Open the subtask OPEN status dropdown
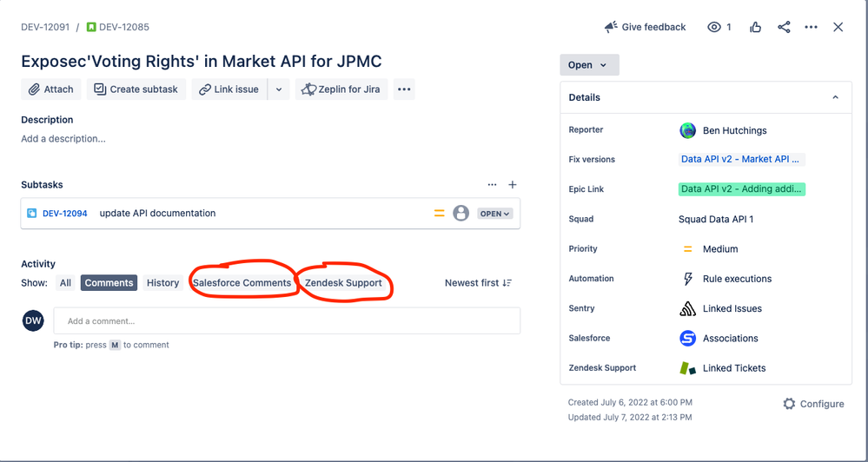Screen dimensions: 868x462 pyautogui.click(x=495, y=213)
